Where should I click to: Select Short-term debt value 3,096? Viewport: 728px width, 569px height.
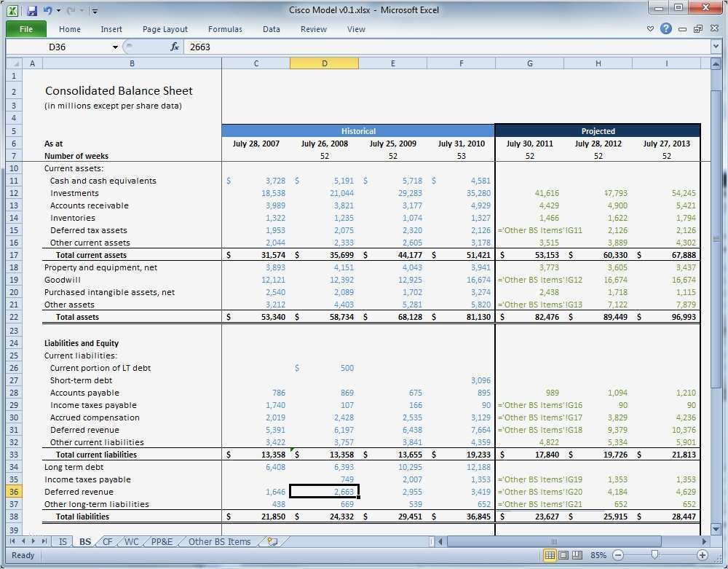pyautogui.click(x=461, y=380)
